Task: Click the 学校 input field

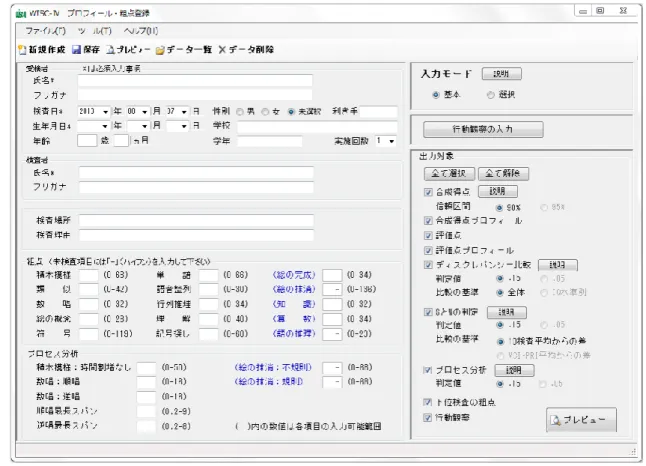Action: pyautogui.click(x=317, y=126)
